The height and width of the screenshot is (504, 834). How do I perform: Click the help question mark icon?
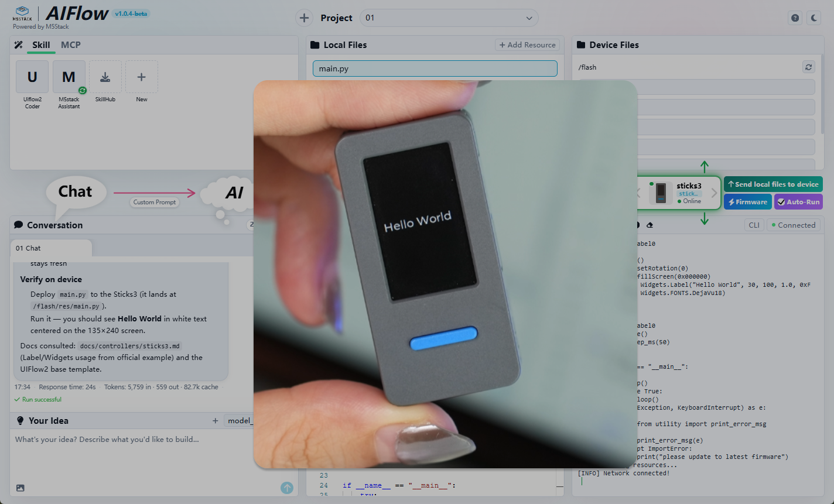click(x=795, y=18)
